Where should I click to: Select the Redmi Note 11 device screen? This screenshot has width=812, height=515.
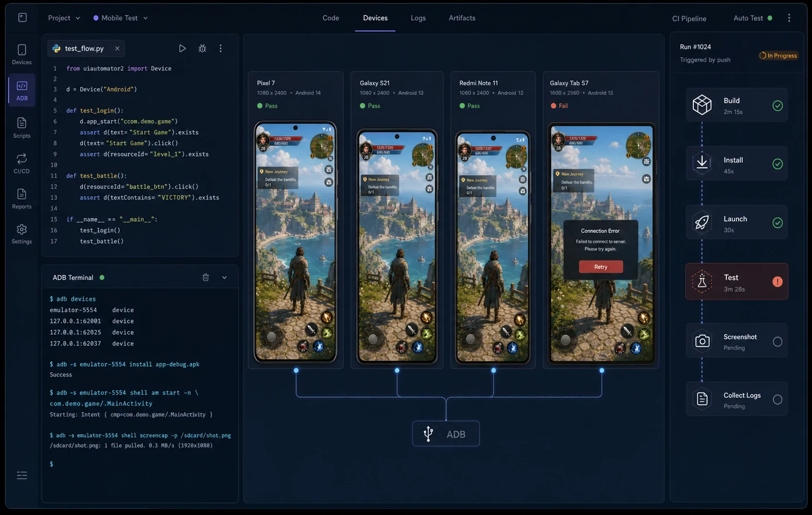coord(493,247)
